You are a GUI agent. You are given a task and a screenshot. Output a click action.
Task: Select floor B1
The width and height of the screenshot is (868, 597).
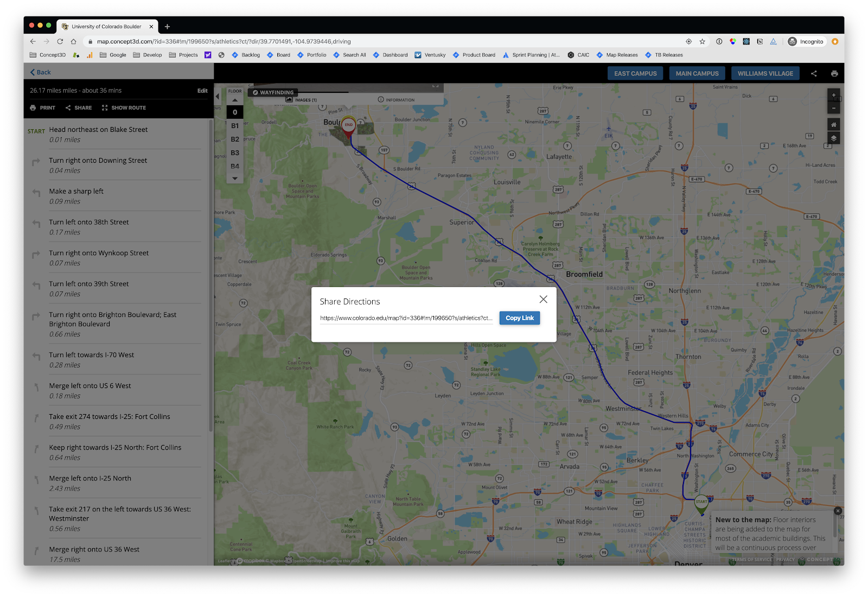pyautogui.click(x=235, y=126)
